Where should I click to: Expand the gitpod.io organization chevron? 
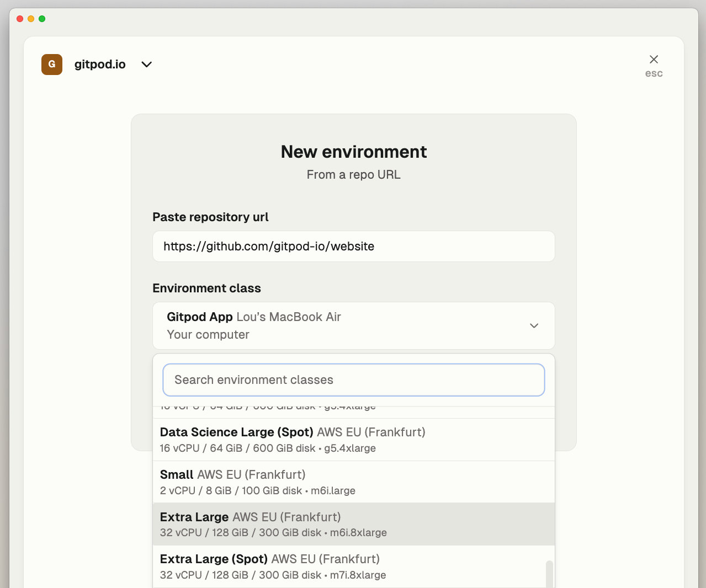click(146, 65)
